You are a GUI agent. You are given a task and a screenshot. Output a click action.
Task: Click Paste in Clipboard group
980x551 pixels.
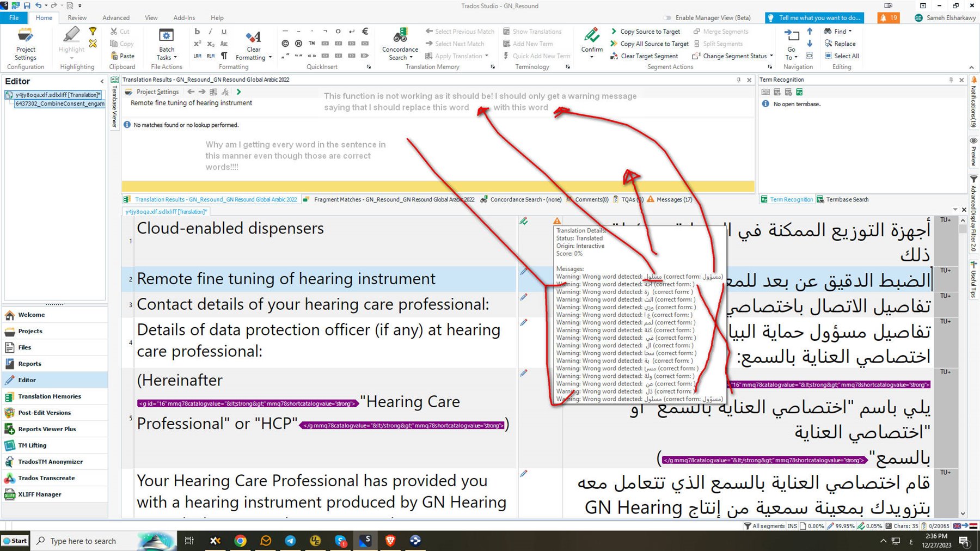tap(122, 56)
